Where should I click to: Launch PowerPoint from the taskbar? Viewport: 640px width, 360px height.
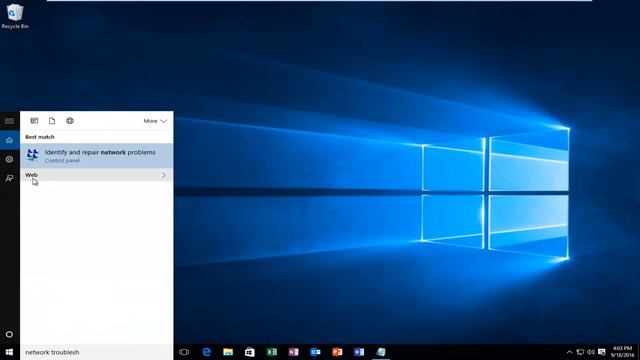[x=337, y=352]
